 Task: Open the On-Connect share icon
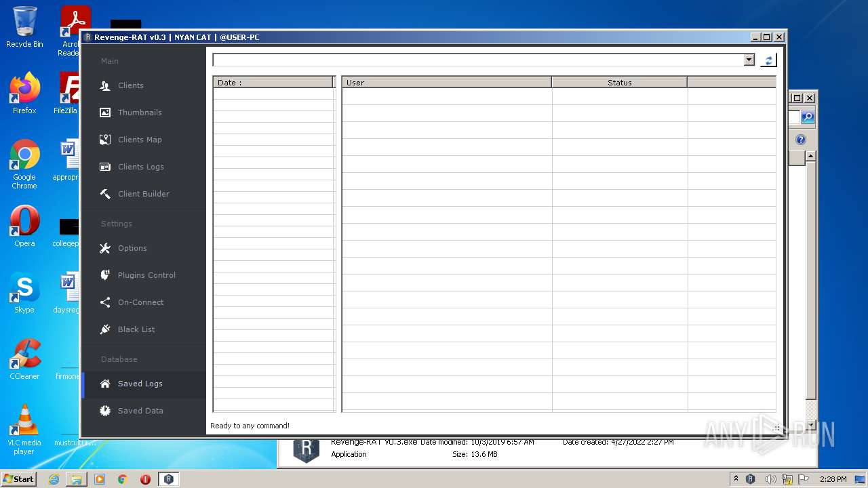(105, 302)
